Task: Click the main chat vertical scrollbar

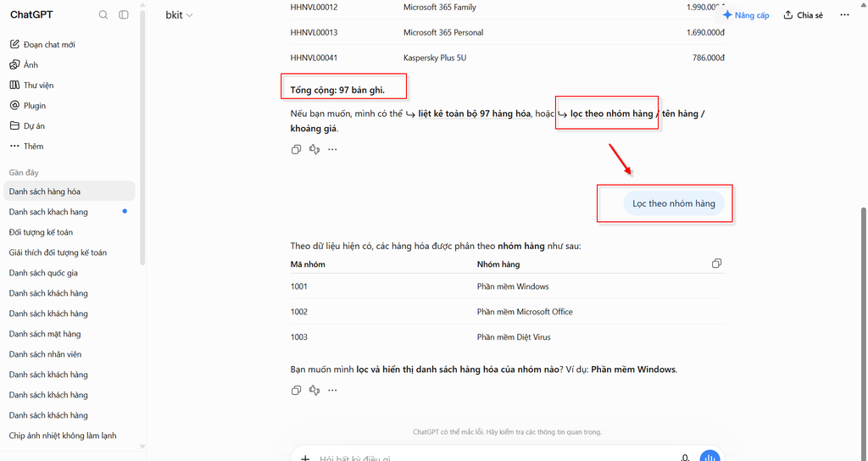Action: 864,332
